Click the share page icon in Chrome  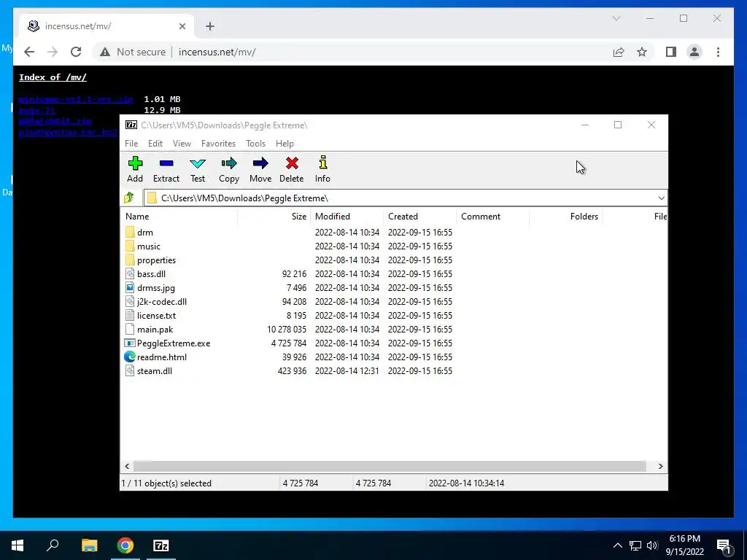(x=619, y=52)
